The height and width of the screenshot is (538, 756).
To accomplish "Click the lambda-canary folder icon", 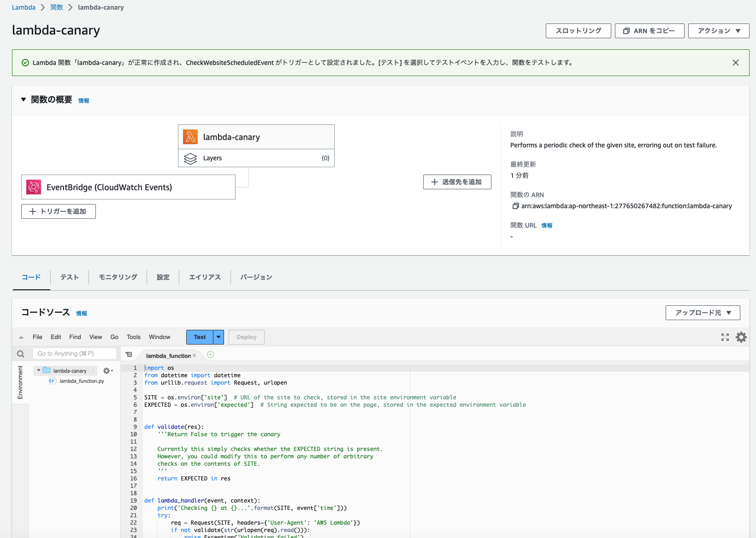I will (47, 370).
